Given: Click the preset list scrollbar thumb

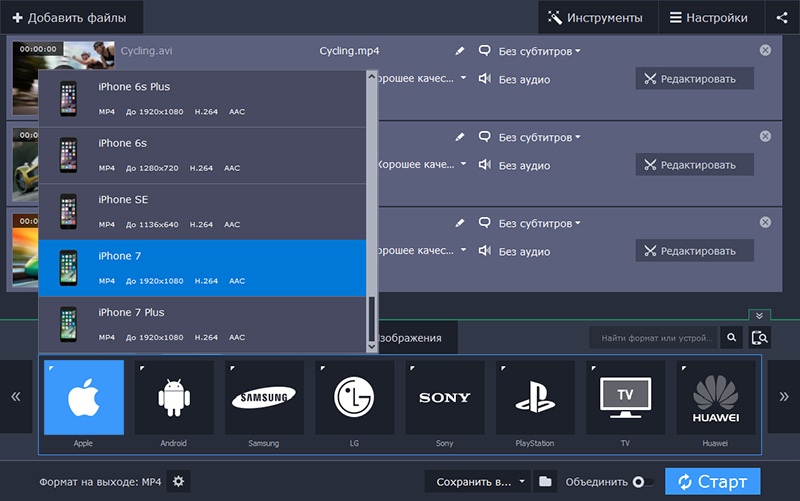Looking at the screenshot, I should click(371, 318).
